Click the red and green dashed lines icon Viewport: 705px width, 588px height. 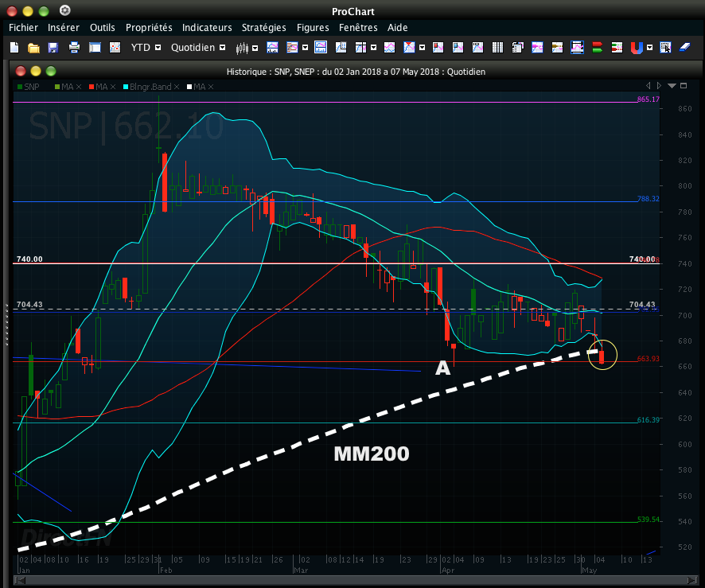(617, 47)
